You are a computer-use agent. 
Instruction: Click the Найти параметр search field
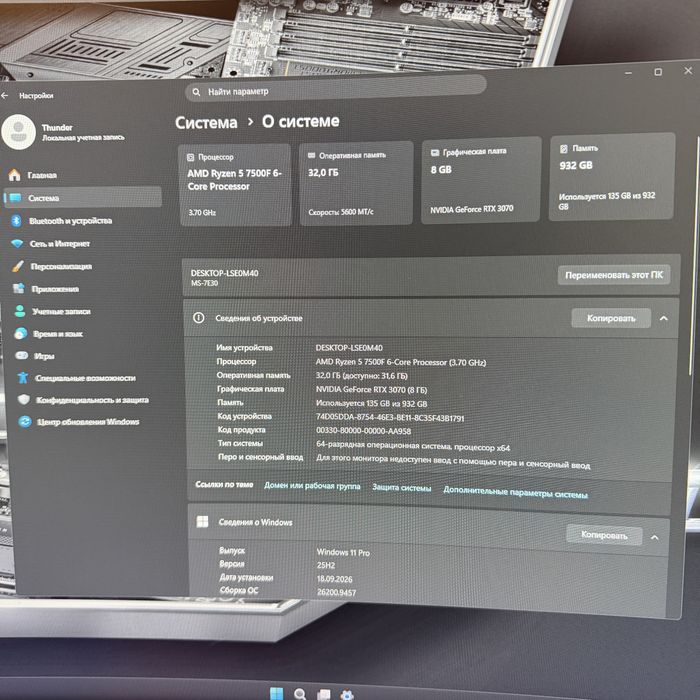click(336, 89)
